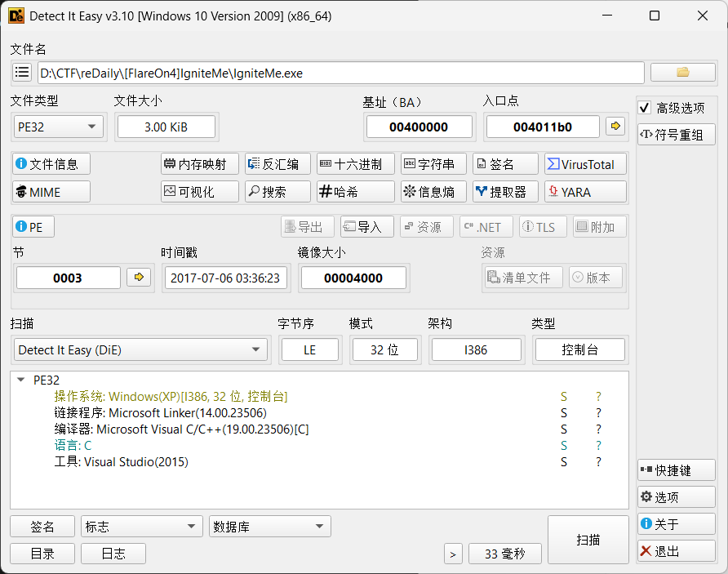Screen dimensions: 728x574
Task: Open the MIME viewer
Action: pyautogui.click(x=51, y=192)
